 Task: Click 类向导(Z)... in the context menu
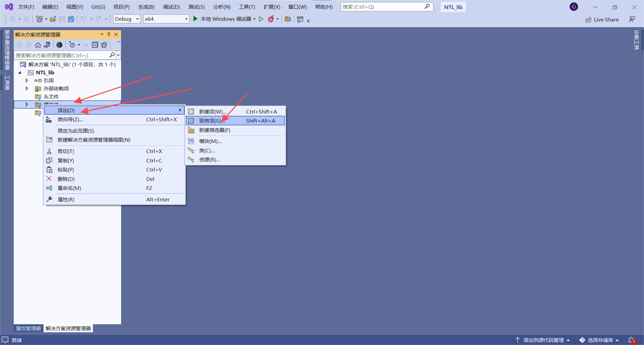(x=114, y=119)
